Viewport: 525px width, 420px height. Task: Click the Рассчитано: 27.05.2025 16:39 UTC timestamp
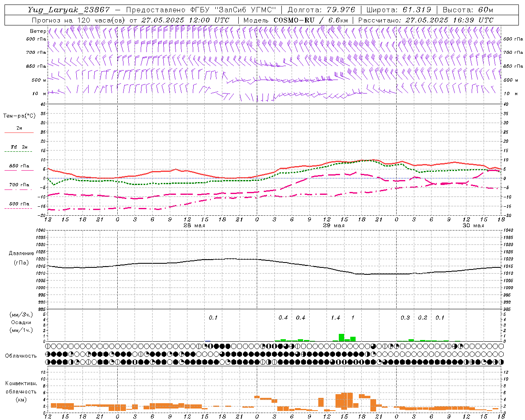(426, 20)
